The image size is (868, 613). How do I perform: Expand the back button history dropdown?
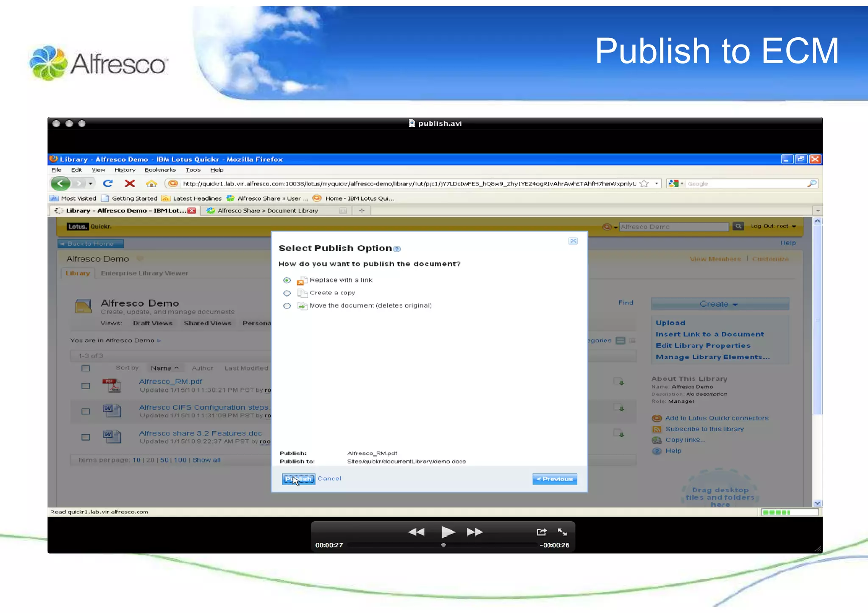tap(90, 183)
